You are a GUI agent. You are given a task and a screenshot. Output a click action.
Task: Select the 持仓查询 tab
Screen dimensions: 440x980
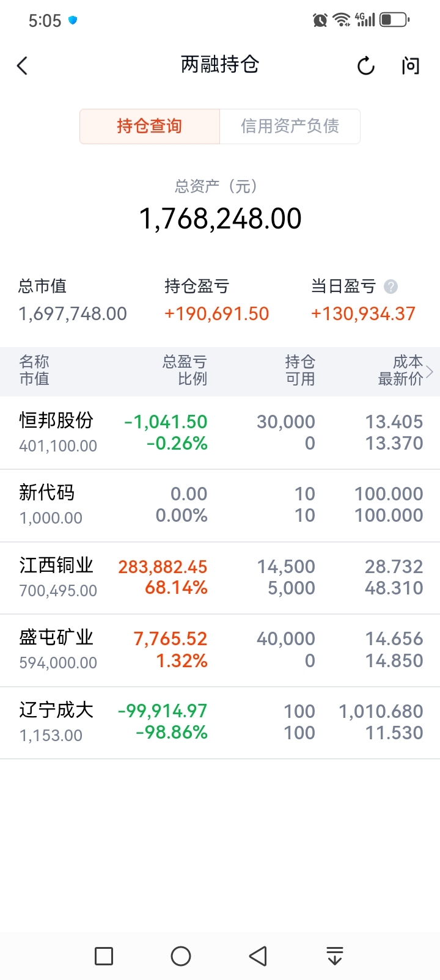coord(150,126)
